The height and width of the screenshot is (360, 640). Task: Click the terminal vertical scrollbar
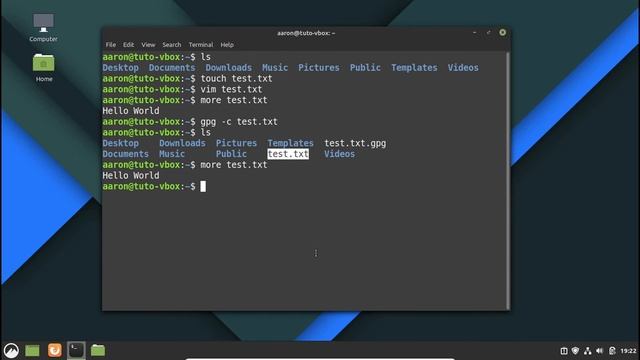[x=508, y=180]
